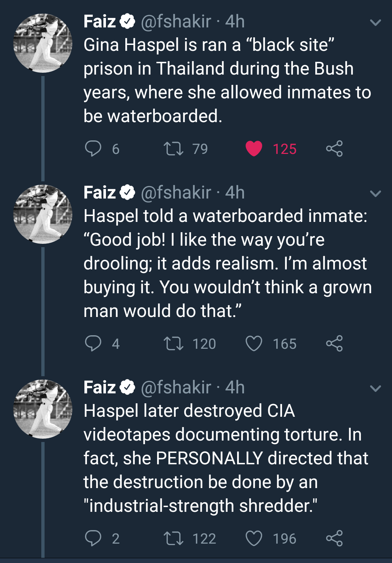Reply to the "Good job!" quote tweet

(93, 344)
